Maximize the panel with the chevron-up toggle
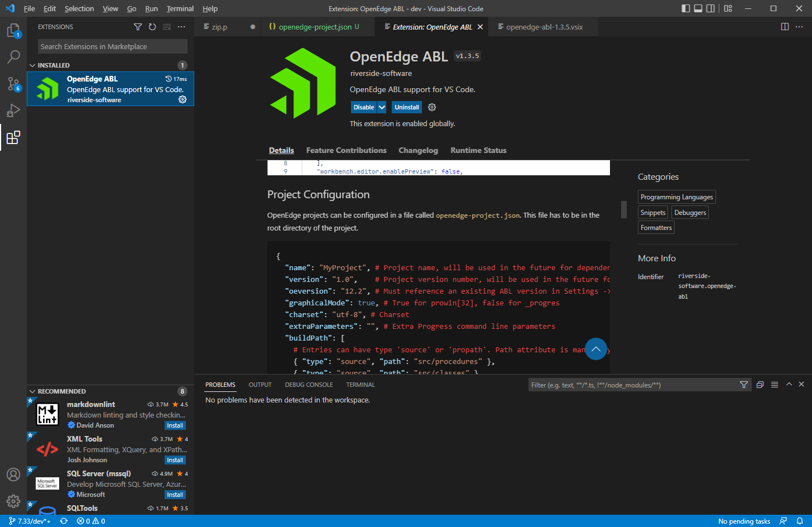This screenshot has width=812, height=527. click(x=789, y=384)
